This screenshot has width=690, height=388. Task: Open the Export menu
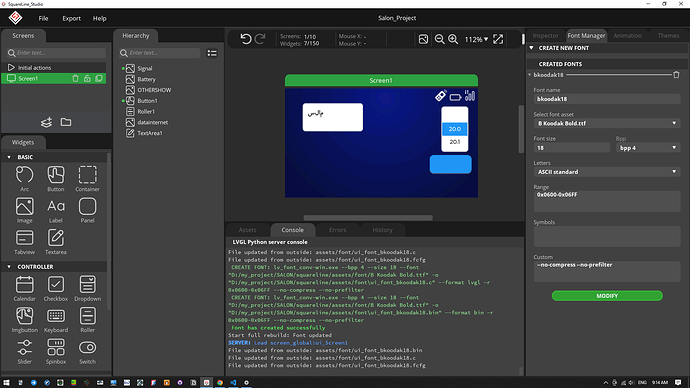pyautogui.click(x=71, y=18)
